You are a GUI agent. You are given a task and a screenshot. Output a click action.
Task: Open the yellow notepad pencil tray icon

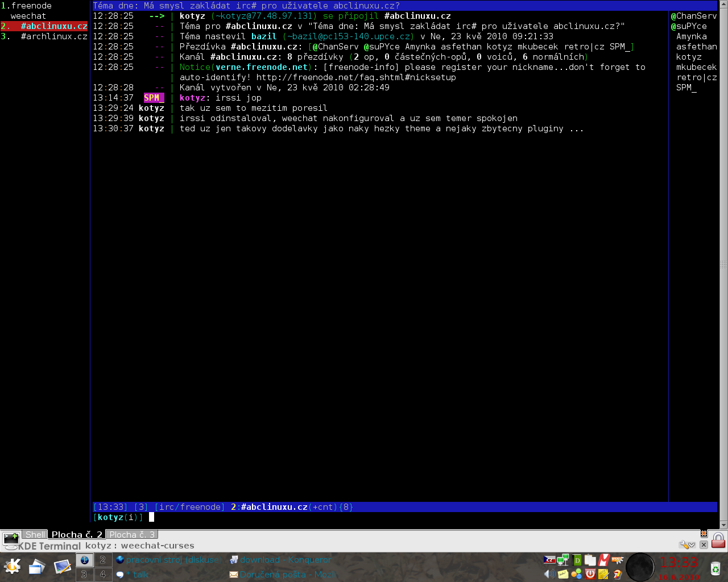pos(603,574)
